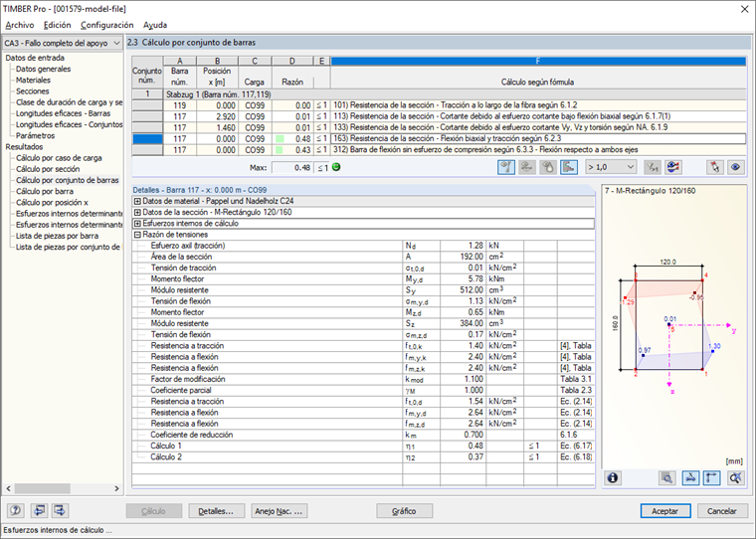756x539 pixels.
Task: Expand Esfuerzos internos de cálculo row
Action: click(137, 223)
